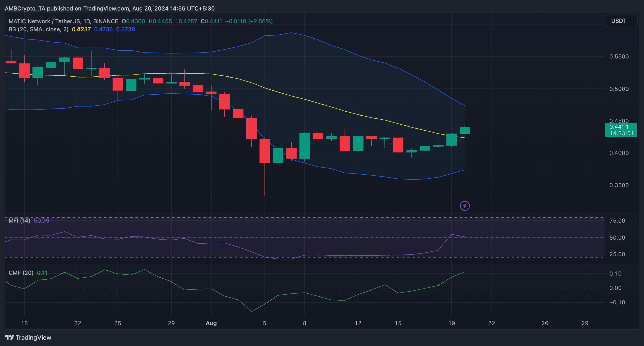Click the MFI (14) indicator label
644x346 pixels.
[x=19, y=221]
